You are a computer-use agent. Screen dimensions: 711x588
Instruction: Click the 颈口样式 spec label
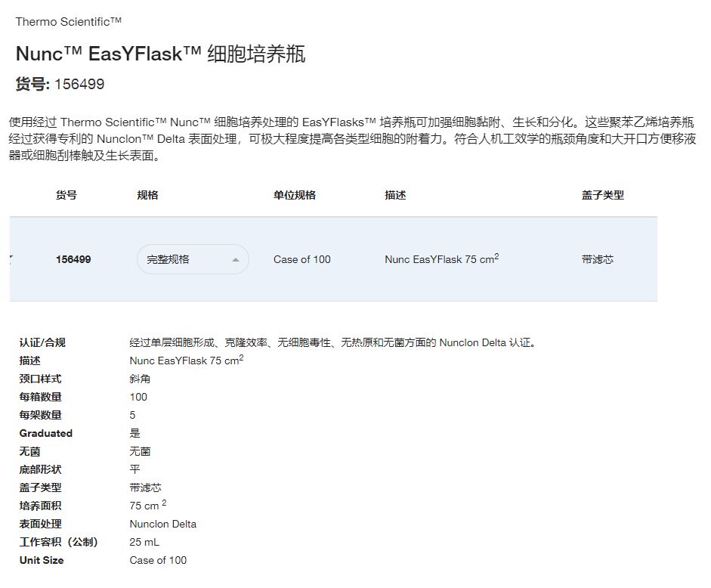(40, 379)
